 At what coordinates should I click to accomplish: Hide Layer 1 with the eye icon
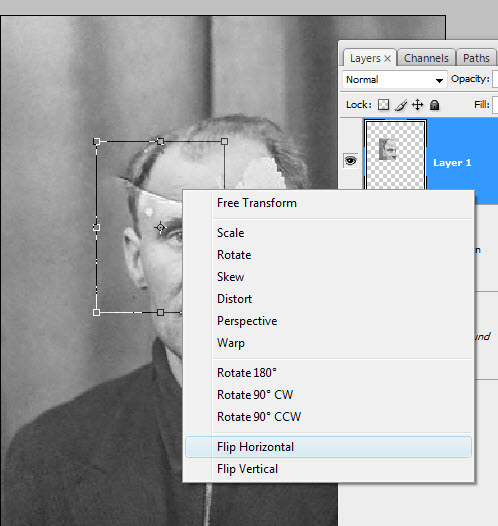pyautogui.click(x=350, y=161)
